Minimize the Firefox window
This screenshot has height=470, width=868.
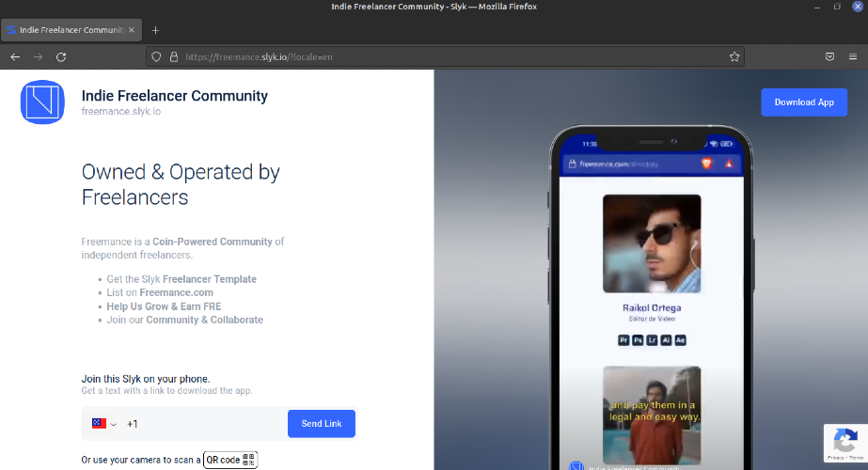[817, 7]
